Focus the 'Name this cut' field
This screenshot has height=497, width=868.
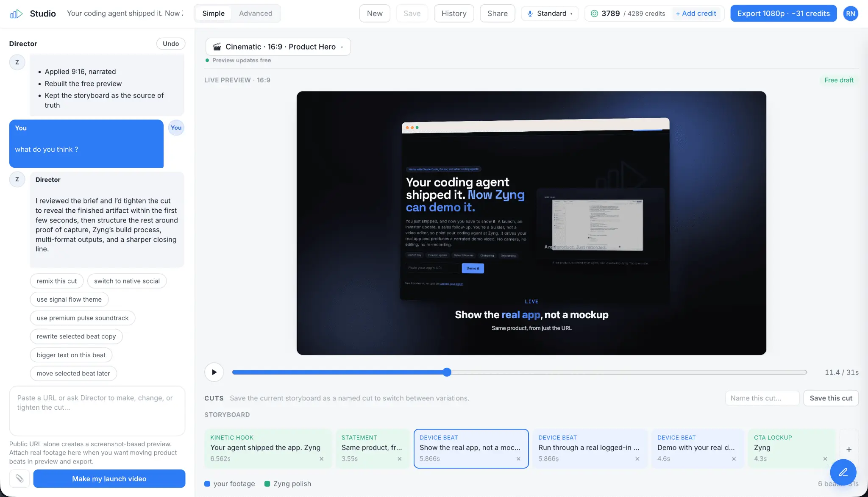click(762, 398)
